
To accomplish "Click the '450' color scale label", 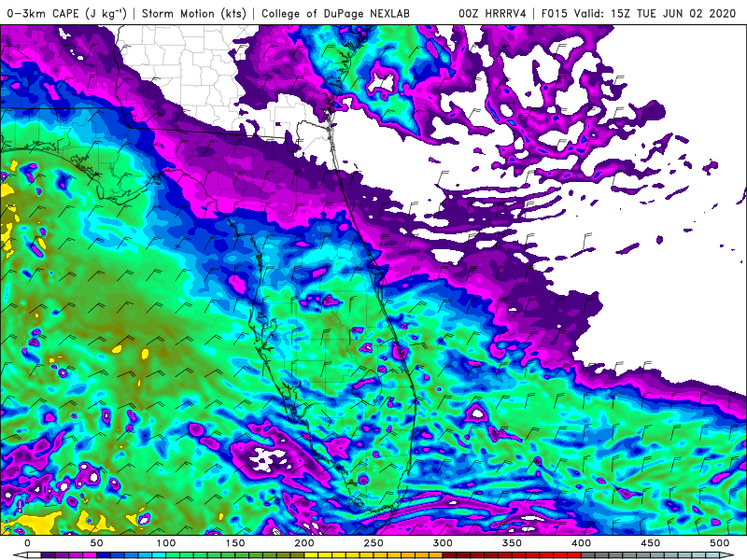I will point(650,543).
